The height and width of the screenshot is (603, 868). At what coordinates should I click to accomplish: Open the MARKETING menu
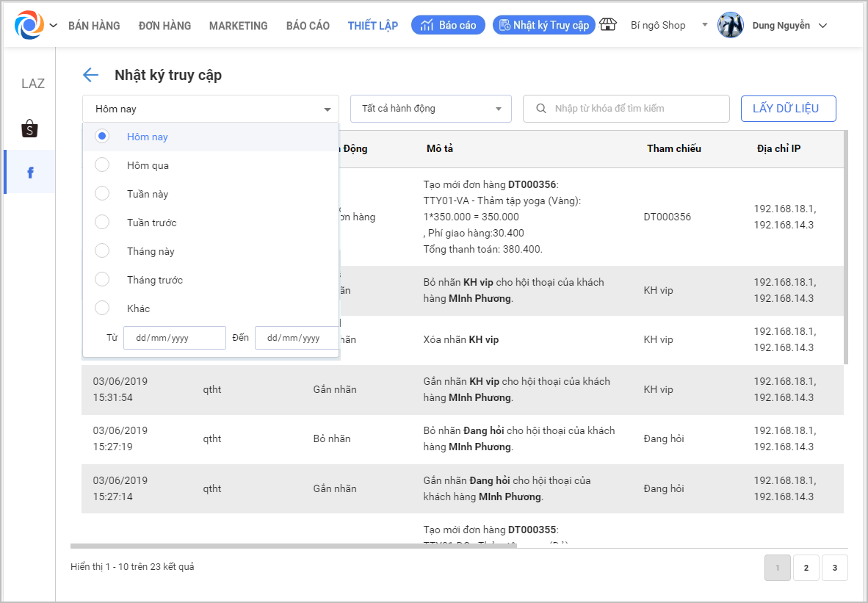click(x=238, y=26)
